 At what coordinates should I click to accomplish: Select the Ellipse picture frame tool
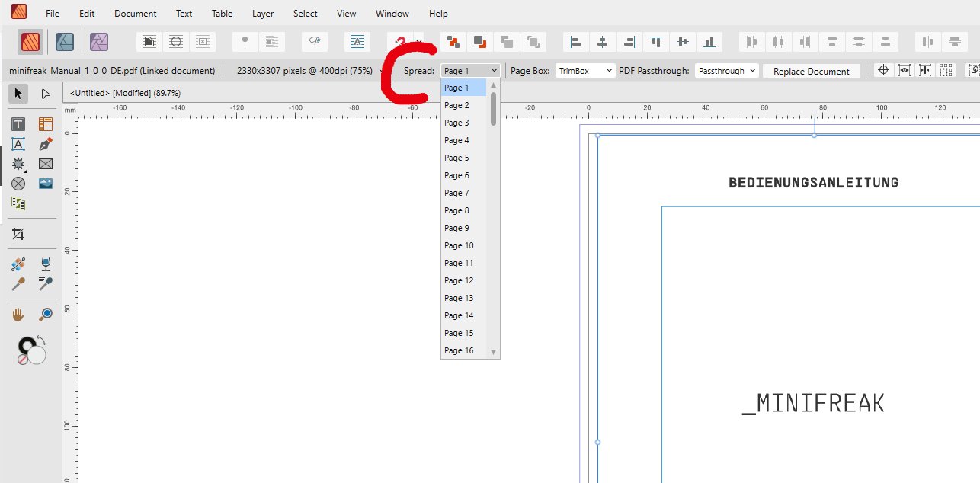point(19,184)
